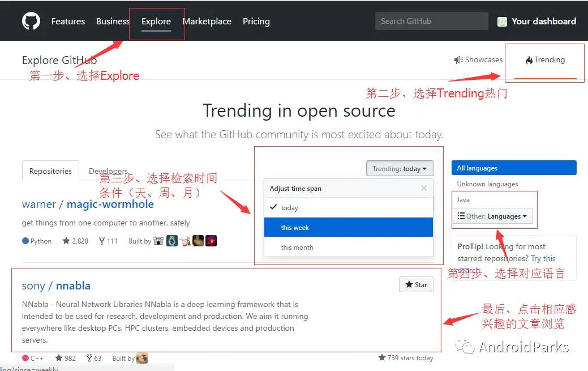Filter by Unknown languages
Screen dimensions: 588x371
487,184
